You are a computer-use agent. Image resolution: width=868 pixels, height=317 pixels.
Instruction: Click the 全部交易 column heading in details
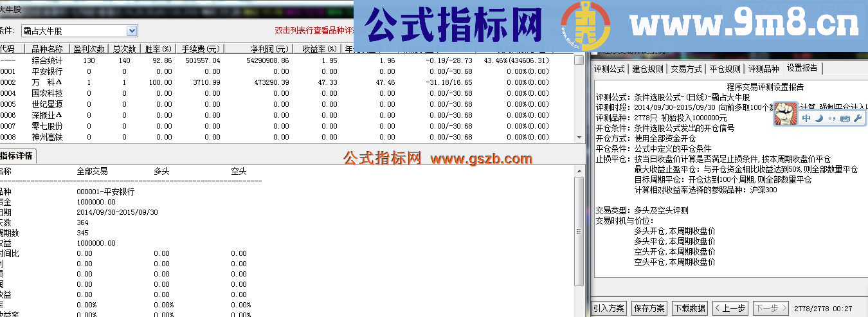[92, 172]
